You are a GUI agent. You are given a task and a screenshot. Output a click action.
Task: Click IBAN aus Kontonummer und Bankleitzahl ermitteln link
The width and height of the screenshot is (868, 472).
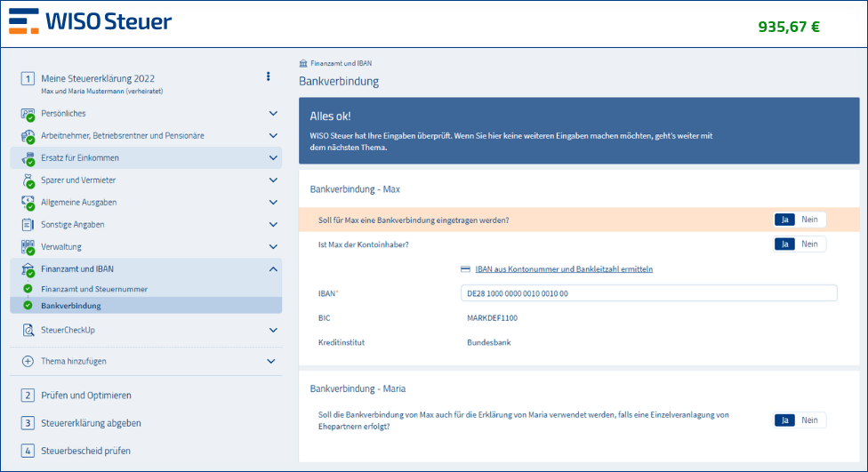click(564, 269)
